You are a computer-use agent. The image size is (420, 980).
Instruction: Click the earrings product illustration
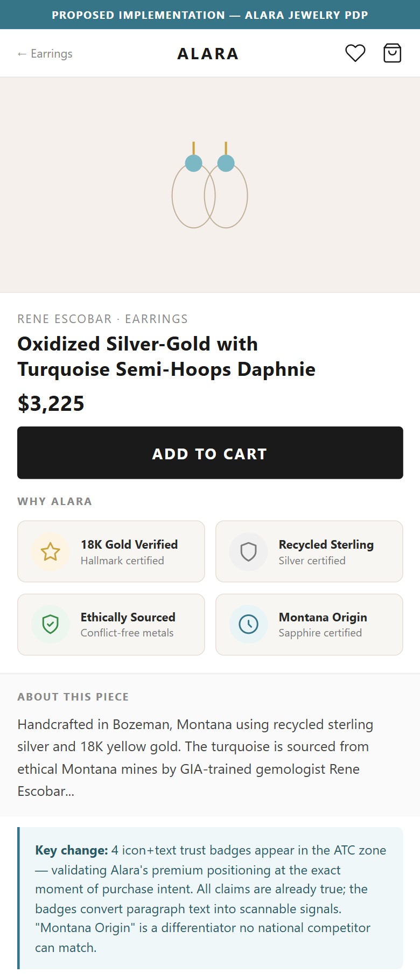click(210, 185)
